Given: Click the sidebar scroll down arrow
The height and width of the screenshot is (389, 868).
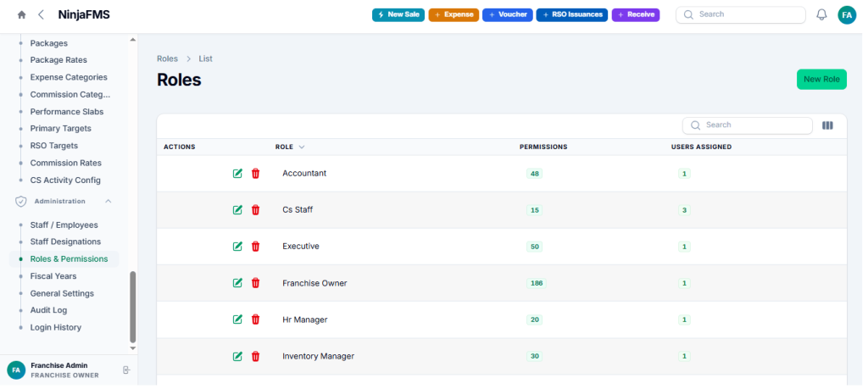Looking at the screenshot, I should (x=132, y=348).
